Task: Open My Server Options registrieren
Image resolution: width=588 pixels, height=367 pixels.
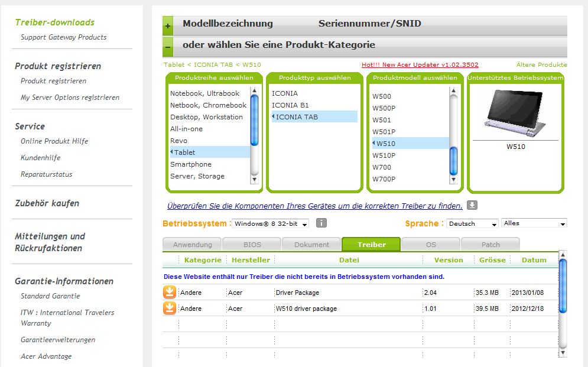Action: 70,98
